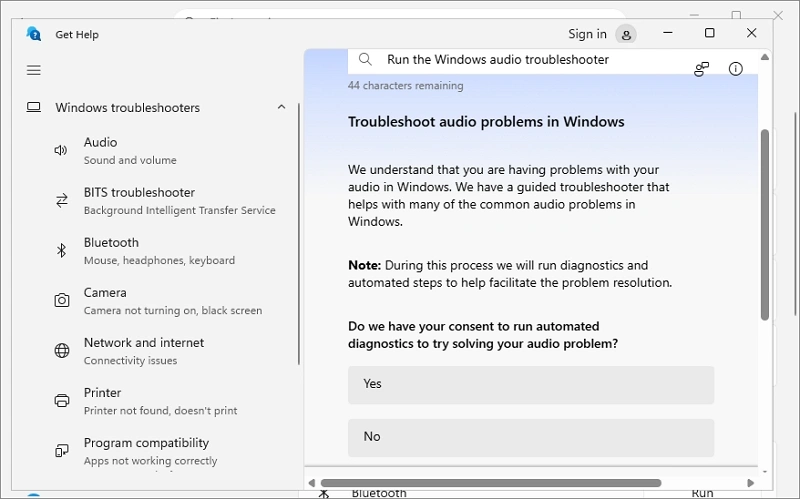The height and width of the screenshot is (499, 800).
Task: Click the BITS troubleshooter arrows icon
Action: pos(62,200)
